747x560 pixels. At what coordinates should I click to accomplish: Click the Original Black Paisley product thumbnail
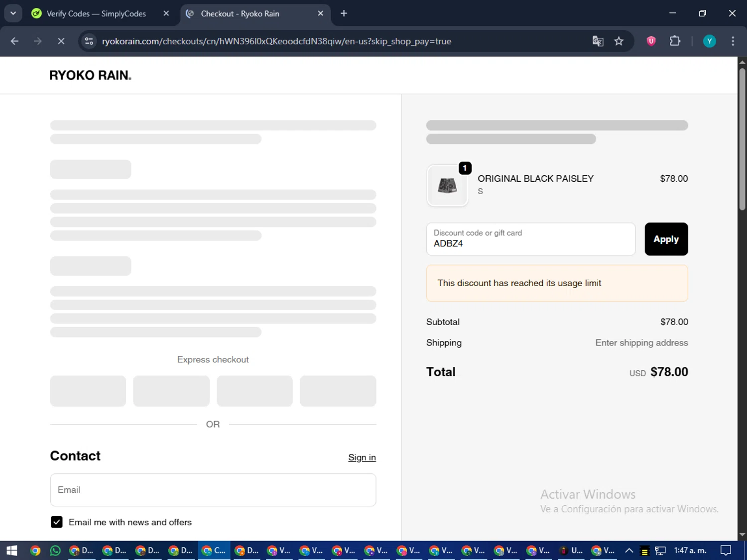tap(447, 186)
